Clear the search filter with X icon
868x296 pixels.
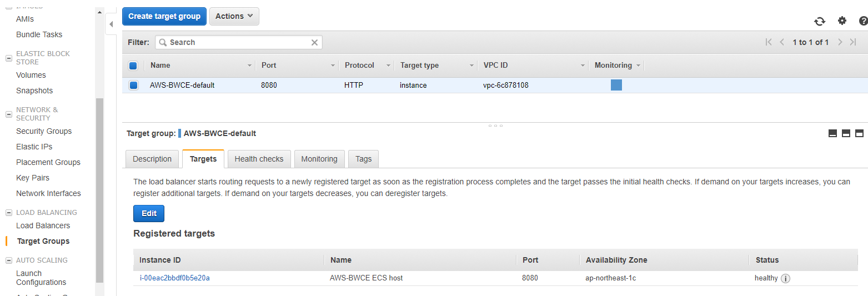[314, 42]
